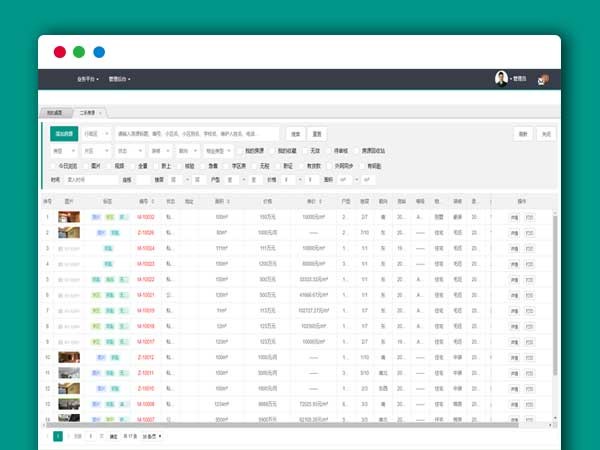This screenshot has width=600, height=450.
Task: Switch to the first tab on the tab strip
Action: click(53, 115)
